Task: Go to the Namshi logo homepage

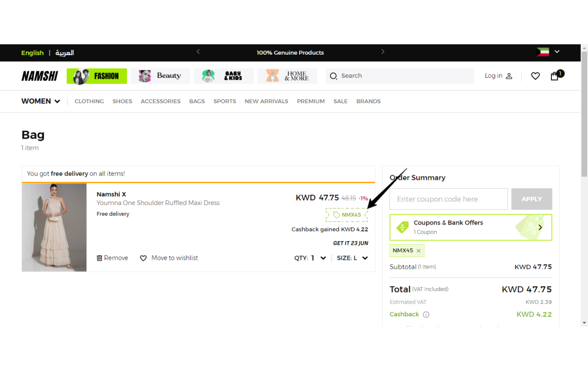Action: click(40, 76)
